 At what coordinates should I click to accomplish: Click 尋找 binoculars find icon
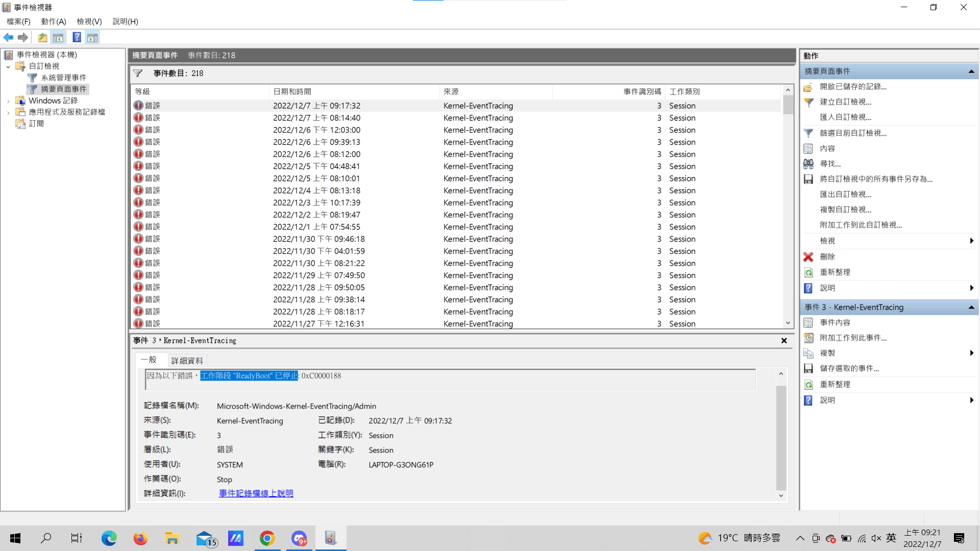pyautogui.click(x=808, y=164)
